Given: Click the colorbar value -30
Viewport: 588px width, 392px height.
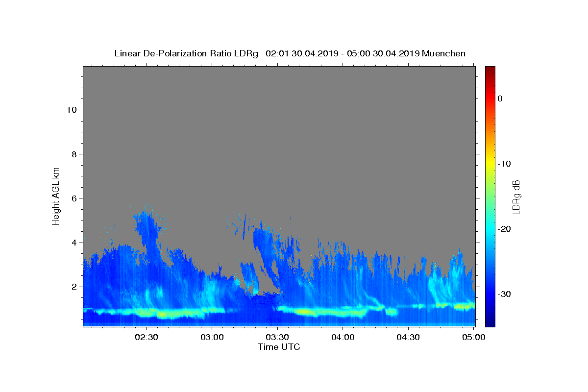Looking at the screenshot, I should [504, 294].
